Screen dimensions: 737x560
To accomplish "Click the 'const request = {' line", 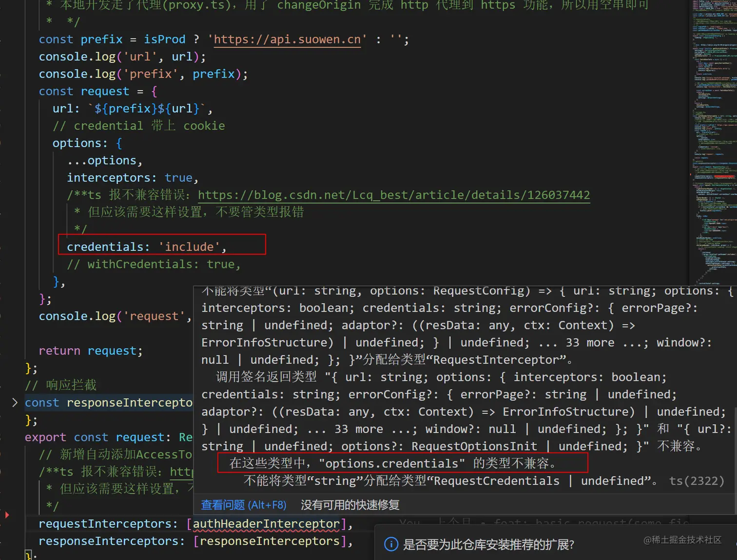I will tap(98, 91).
